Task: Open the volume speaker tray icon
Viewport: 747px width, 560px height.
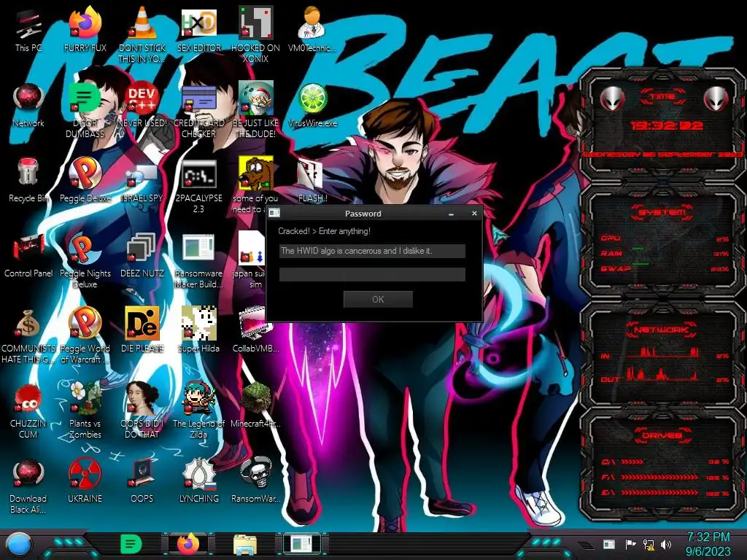Action: coord(666,544)
